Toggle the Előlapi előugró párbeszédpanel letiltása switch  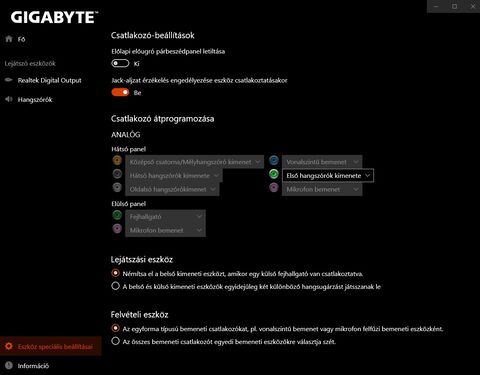point(120,63)
